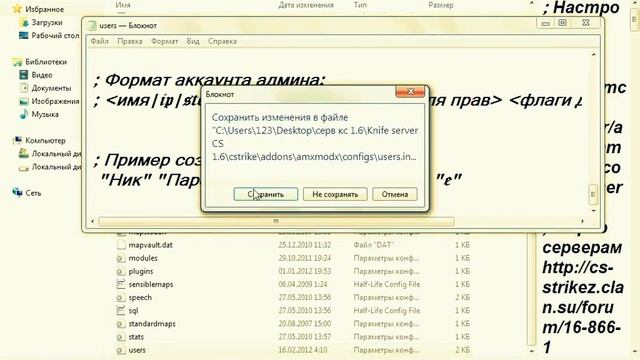This screenshot has width=640, height=360.
Task: Click the mapvault.dat file icon
Action: click(x=121, y=245)
